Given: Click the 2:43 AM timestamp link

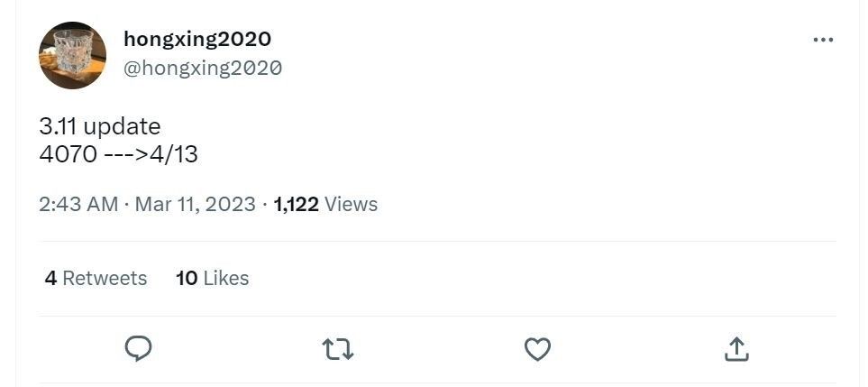Looking at the screenshot, I should pyautogui.click(x=78, y=204).
